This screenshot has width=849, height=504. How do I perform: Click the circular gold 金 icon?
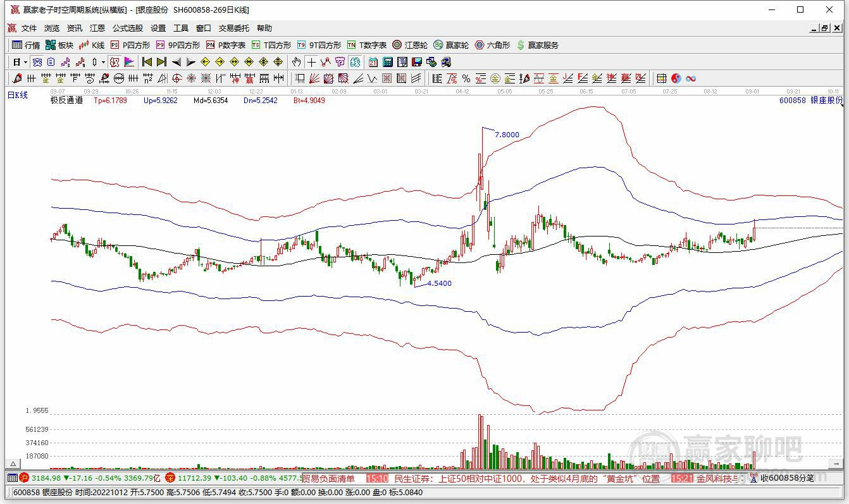point(495,78)
